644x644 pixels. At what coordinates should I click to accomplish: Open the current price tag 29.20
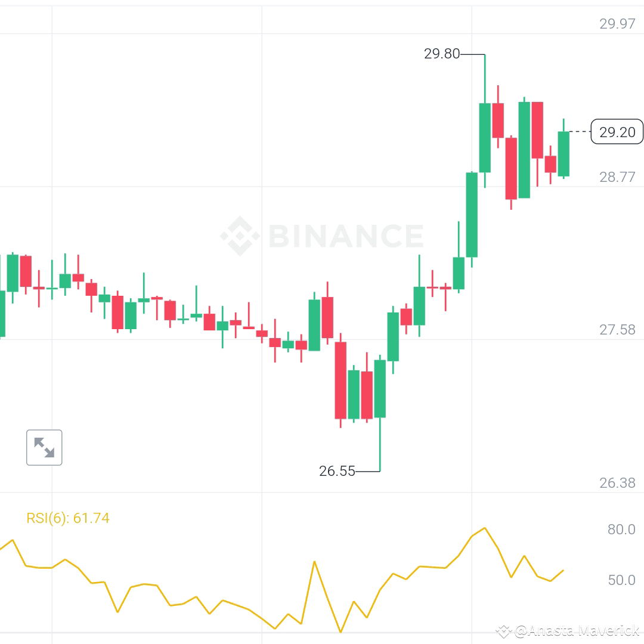tap(617, 132)
